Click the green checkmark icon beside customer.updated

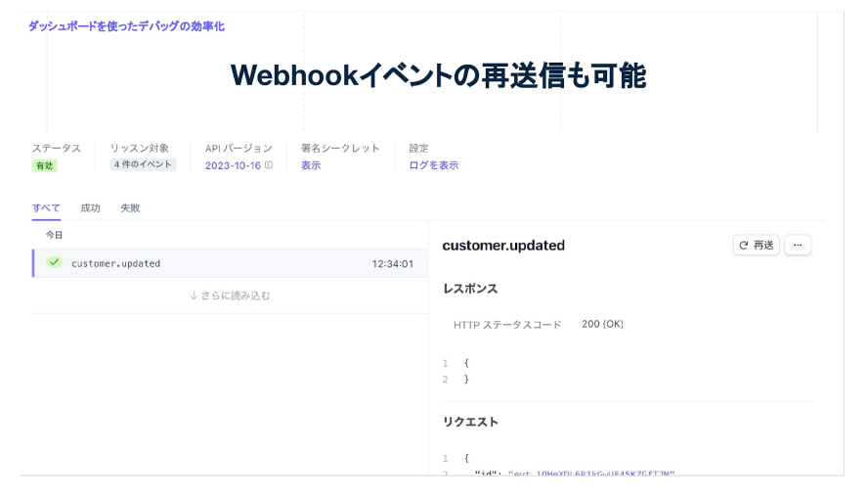click(54, 263)
